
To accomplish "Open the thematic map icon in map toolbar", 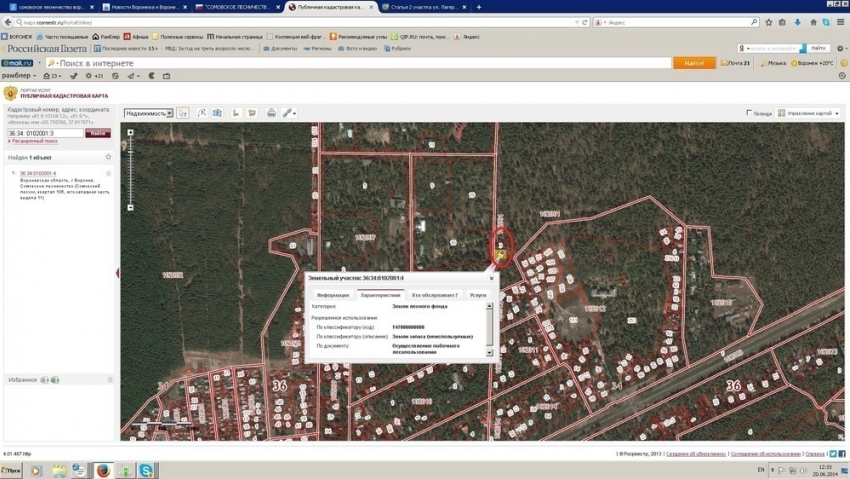I will [x=217, y=113].
